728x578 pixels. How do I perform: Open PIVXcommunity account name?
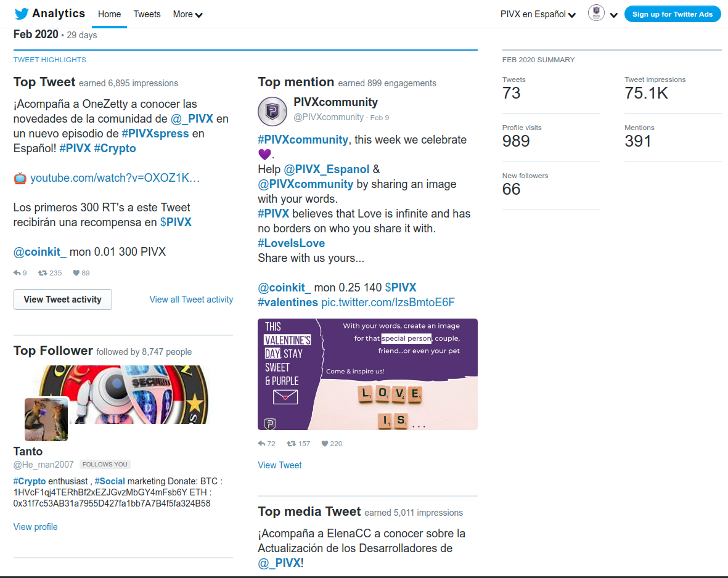(336, 102)
